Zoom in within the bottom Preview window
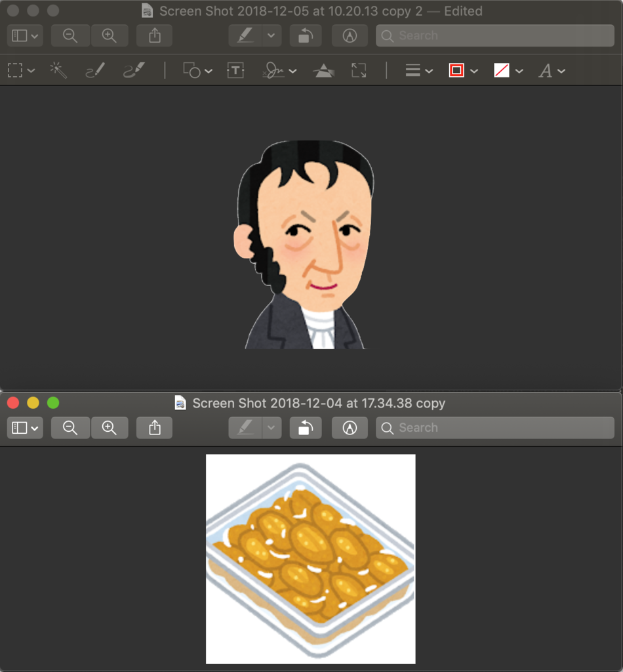The image size is (623, 672). point(109,428)
